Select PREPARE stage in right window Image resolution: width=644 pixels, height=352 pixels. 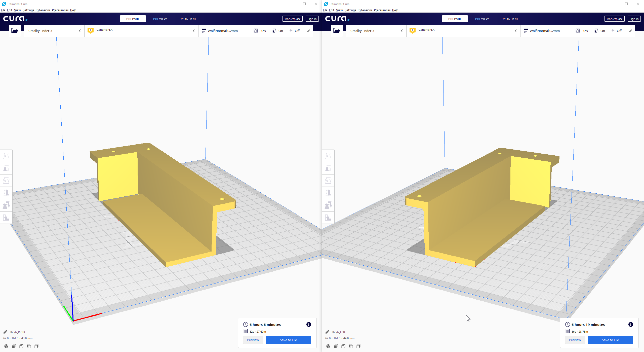pyautogui.click(x=455, y=19)
